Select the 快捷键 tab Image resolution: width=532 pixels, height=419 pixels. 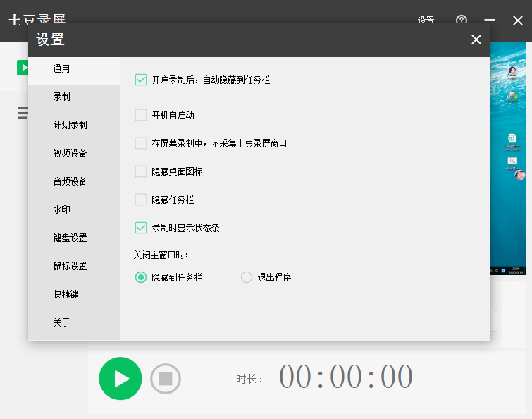74,294
